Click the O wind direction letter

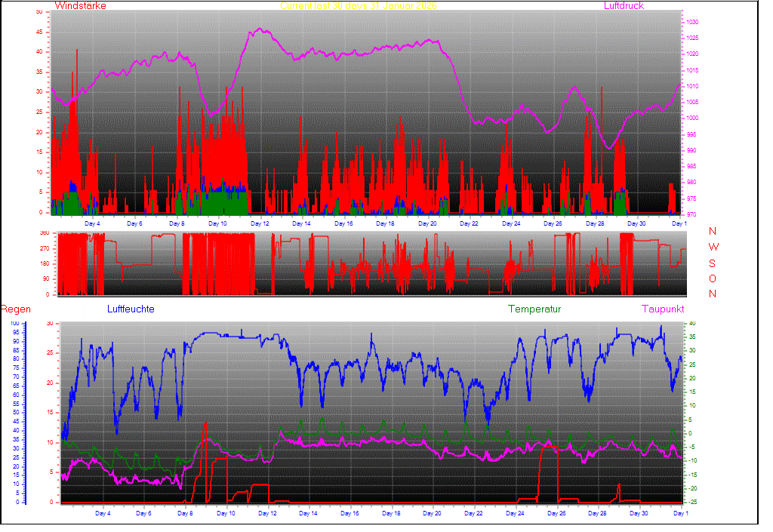(713, 278)
